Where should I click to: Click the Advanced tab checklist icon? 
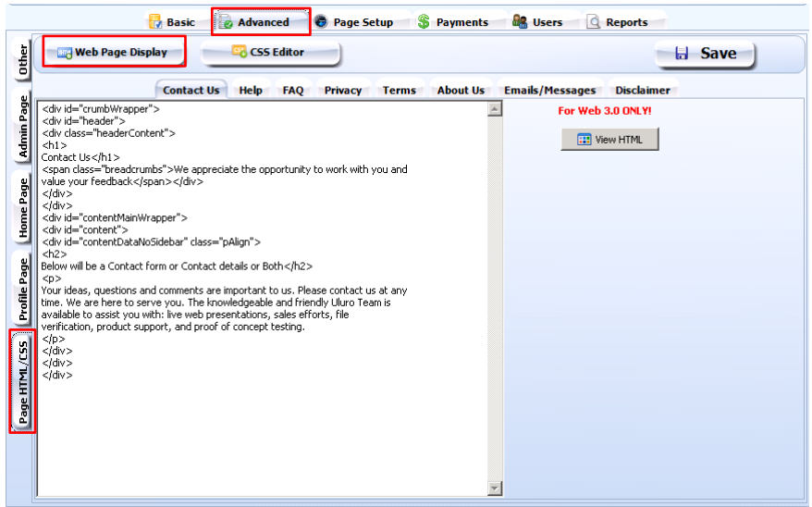[x=226, y=22]
